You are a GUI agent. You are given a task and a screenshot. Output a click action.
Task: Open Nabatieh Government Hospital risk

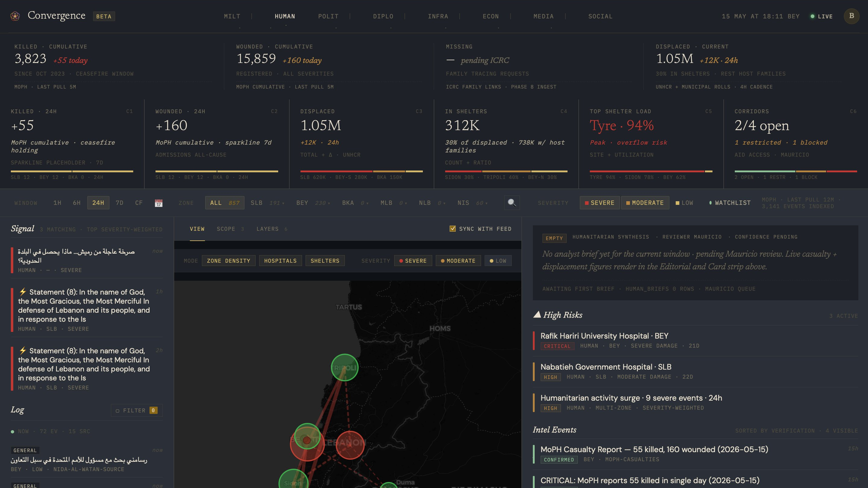pos(695,371)
